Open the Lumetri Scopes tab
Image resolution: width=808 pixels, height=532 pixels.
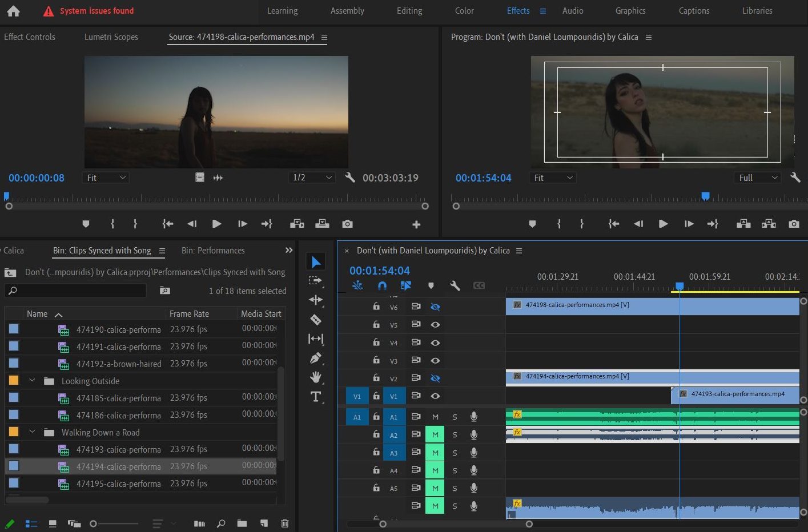111,37
